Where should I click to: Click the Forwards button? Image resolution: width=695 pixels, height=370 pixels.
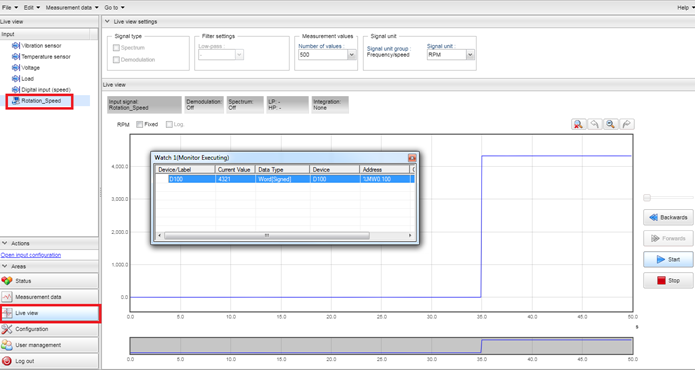[x=668, y=238]
